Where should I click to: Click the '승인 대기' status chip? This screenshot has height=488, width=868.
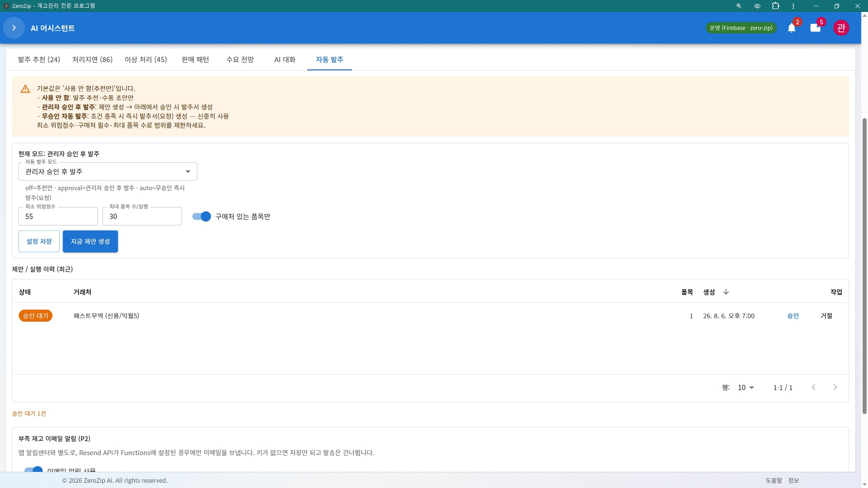coord(36,316)
